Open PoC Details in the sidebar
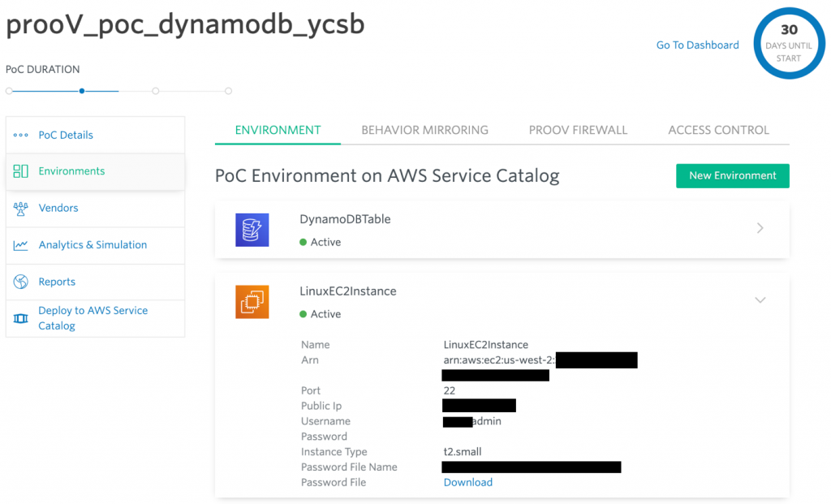 [96, 136]
